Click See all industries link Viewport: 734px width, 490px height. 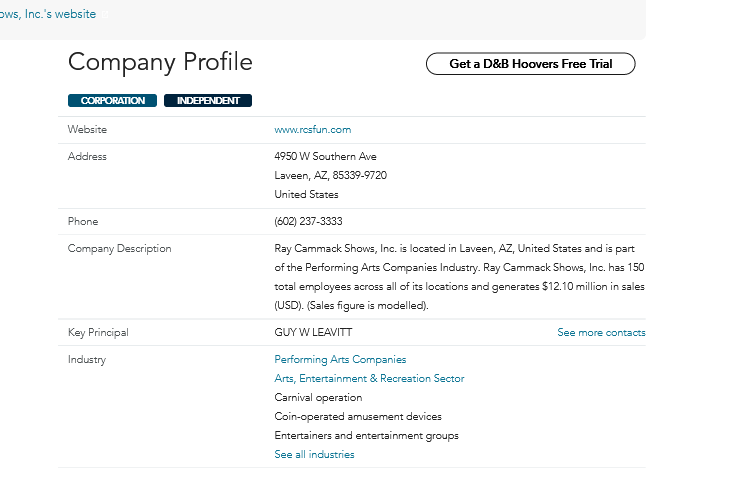314,454
